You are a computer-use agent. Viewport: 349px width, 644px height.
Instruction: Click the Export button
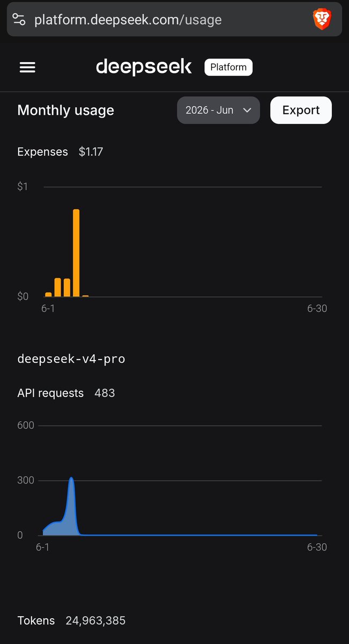tap(301, 110)
